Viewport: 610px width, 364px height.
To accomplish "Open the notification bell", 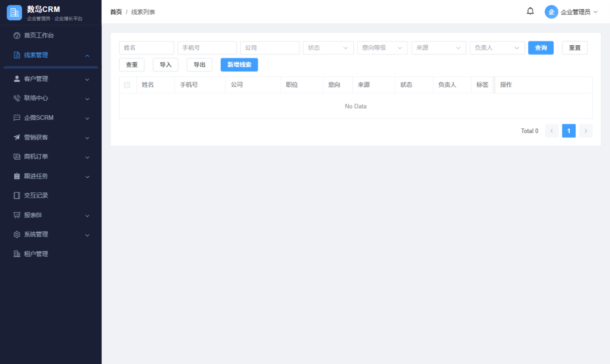I will point(530,11).
